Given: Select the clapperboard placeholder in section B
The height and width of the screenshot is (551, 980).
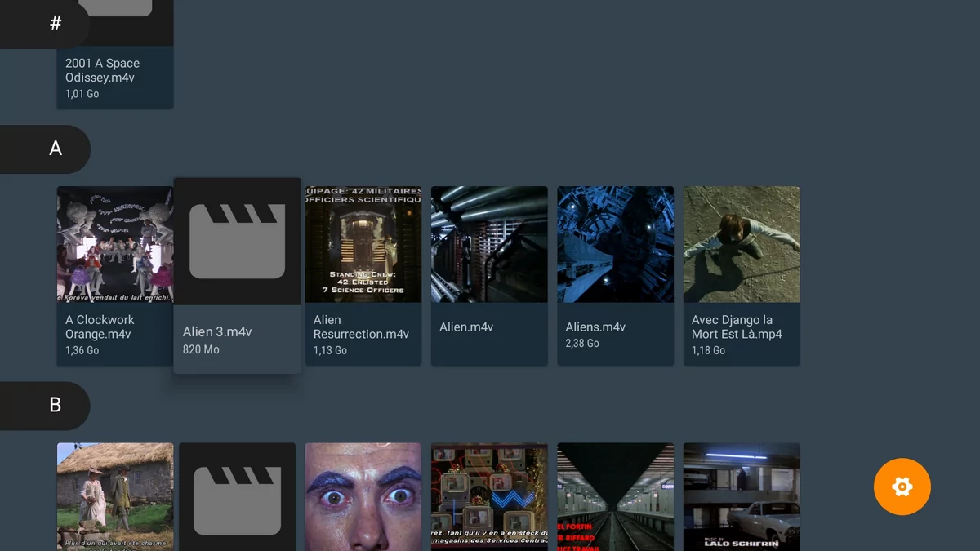Looking at the screenshot, I should point(238,497).
